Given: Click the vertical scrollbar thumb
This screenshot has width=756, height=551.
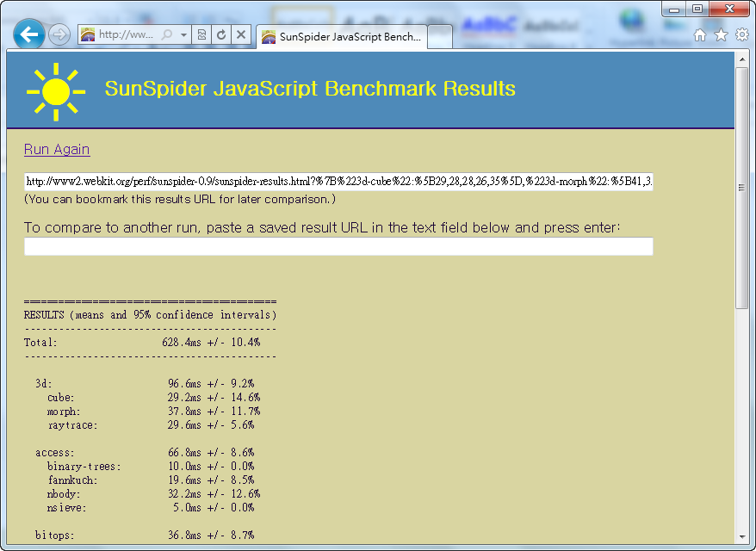Looking at the screenshot, I should 741,188.
